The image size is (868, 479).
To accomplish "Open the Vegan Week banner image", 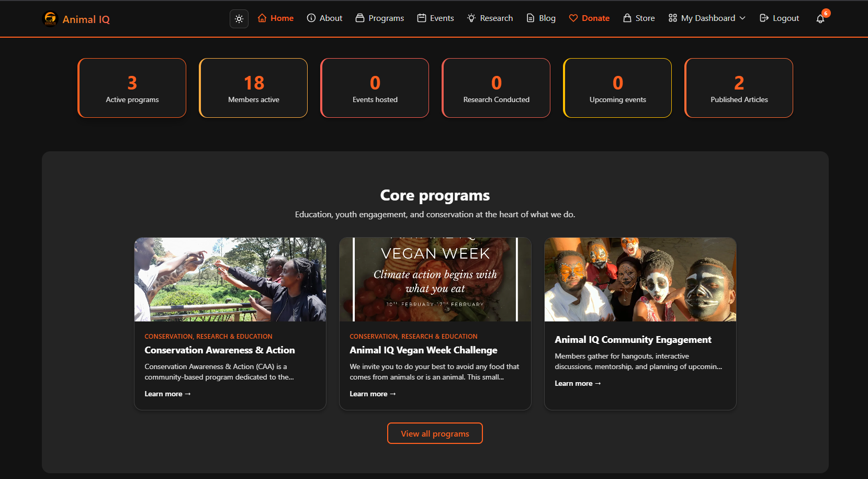I will [x=435, y=280].
